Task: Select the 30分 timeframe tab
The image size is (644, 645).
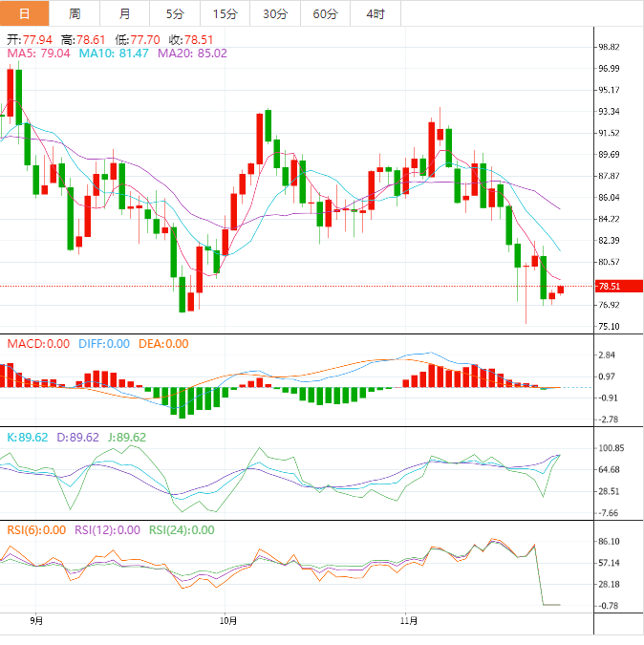Action: [274, 13]
